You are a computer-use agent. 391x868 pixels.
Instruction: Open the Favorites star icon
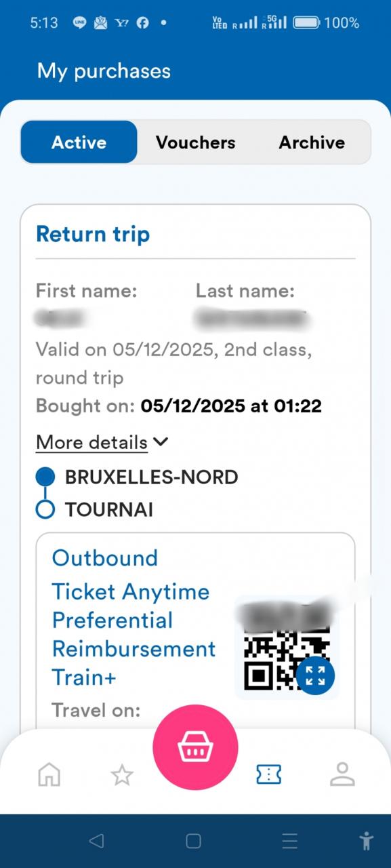(x=122, y=774)
